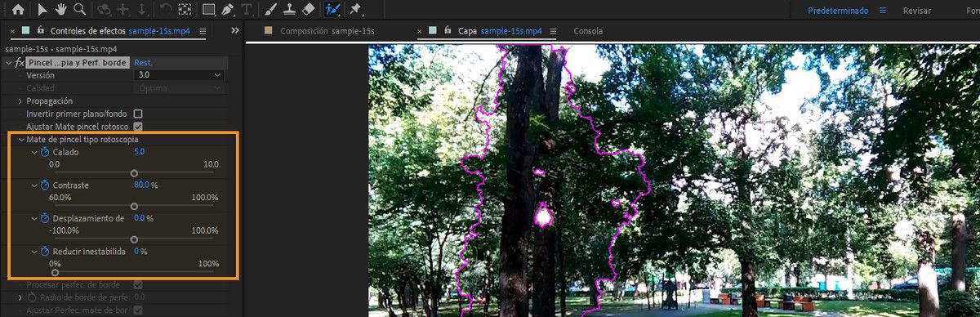
Task: Click the Calado value 5.0
Action: pyautogui.click(x=139, y=153)
